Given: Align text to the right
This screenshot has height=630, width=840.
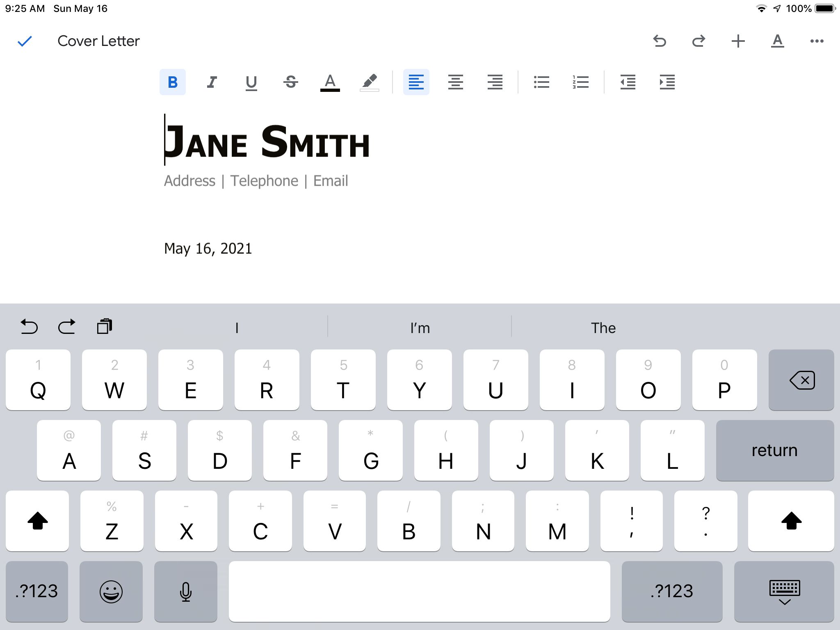Looking at the screenshot, I should (495, 82).
